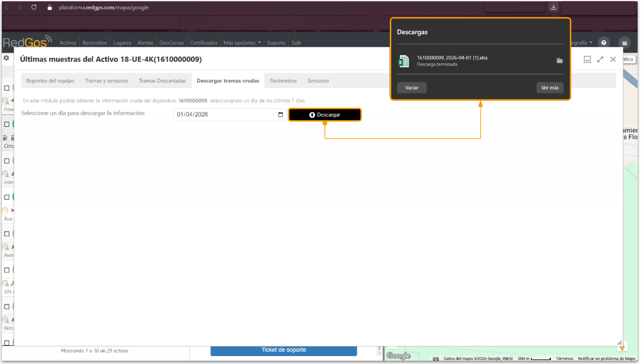Screen dimensions: 642x364
Task: Tick the checkbox above the 'Circu' asset row
Action: point(7,124)
